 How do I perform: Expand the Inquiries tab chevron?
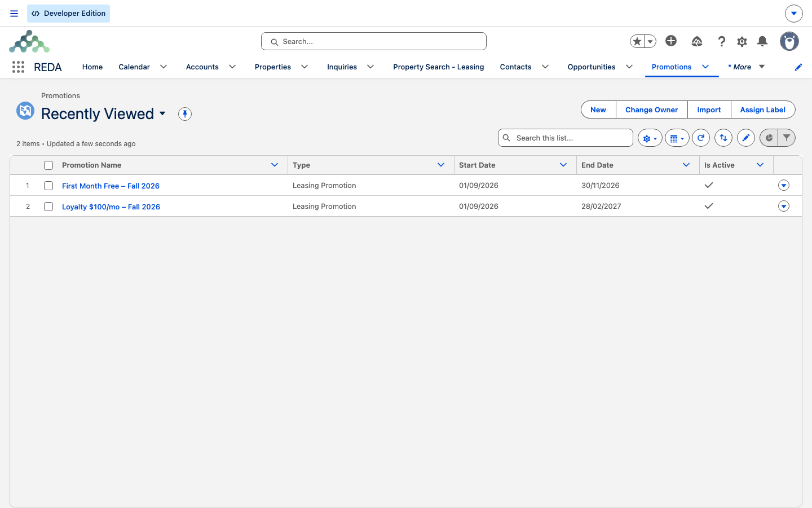tap(370, 67)
